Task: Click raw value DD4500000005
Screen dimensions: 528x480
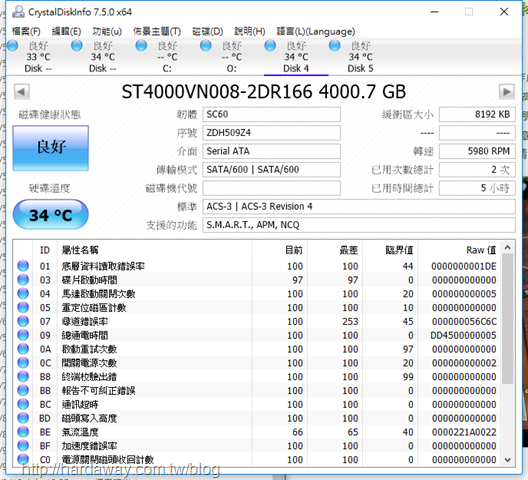Action: [x=463, y=335]
